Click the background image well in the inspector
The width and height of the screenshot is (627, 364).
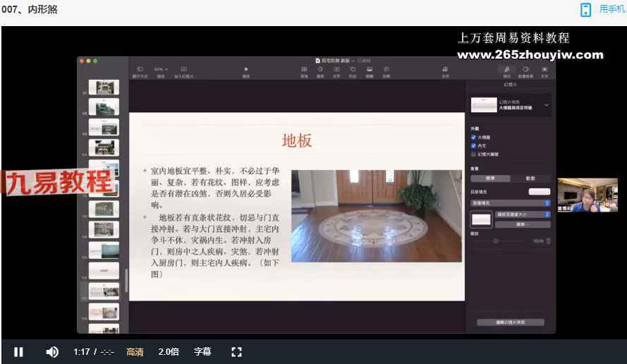[x=481, y=219]
